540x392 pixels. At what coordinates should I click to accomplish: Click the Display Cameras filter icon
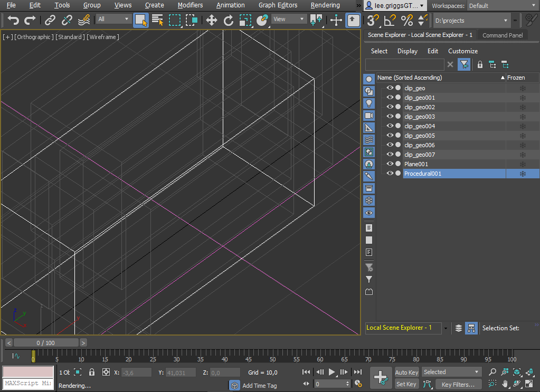[369, 116]
